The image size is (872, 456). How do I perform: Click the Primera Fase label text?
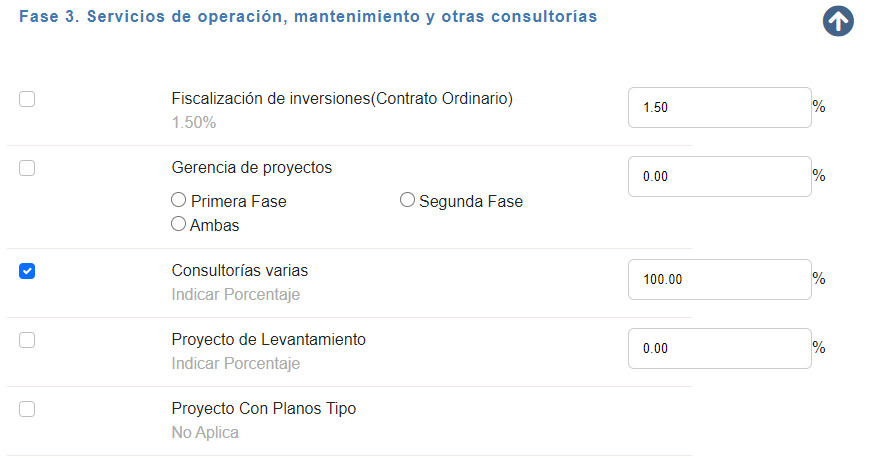click(239, 201)
